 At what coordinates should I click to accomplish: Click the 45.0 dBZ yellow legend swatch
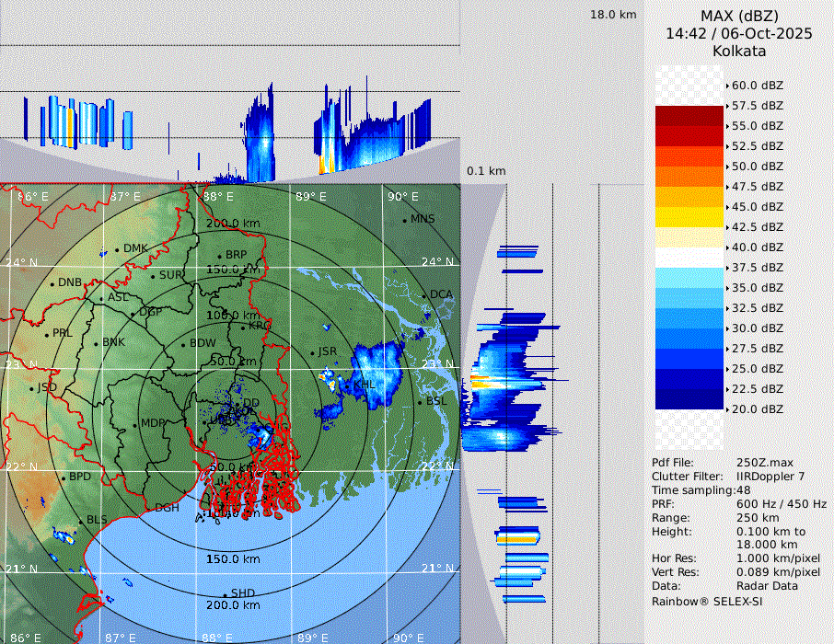tap(689, 197)
